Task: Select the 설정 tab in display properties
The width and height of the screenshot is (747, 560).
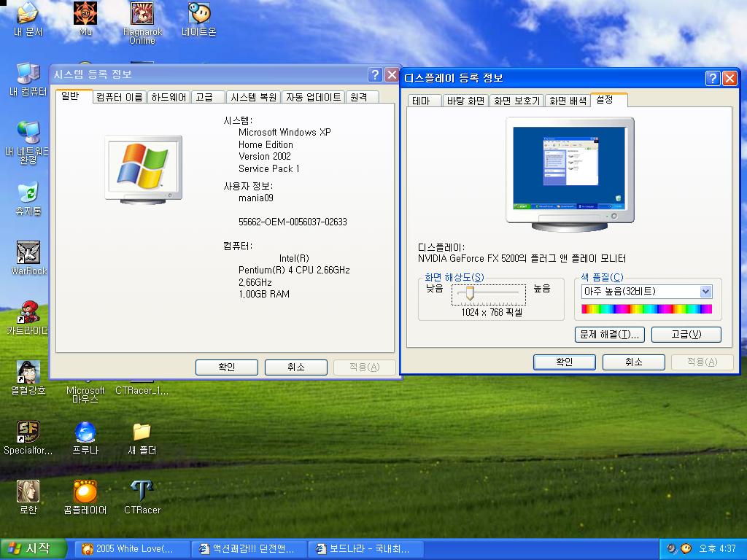Action: click(609, 99)
